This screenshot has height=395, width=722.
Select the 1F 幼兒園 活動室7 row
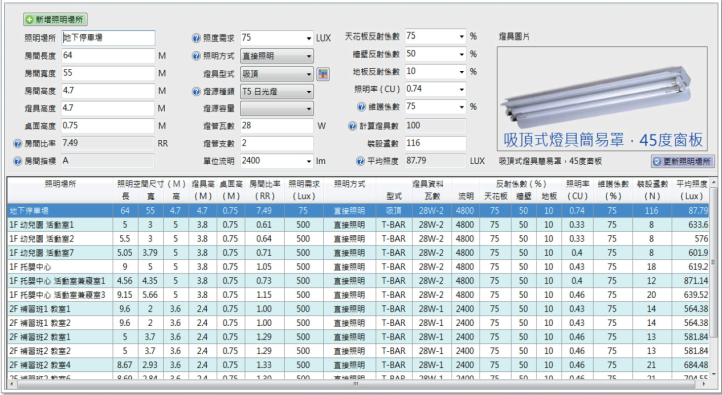tap(359, 253)
